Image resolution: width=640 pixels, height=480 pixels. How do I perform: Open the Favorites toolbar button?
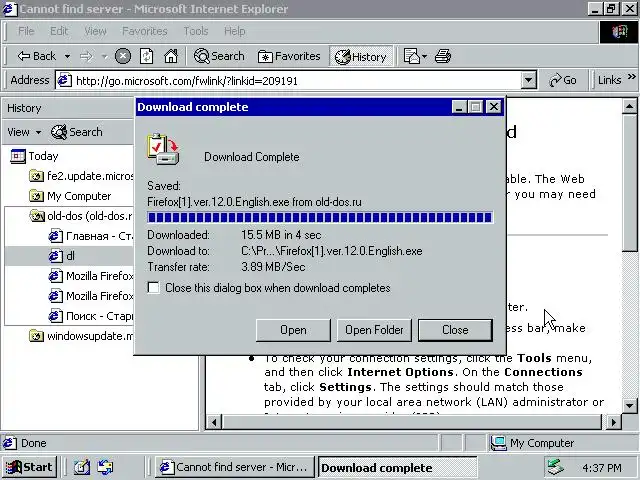(x=289, y=56)
